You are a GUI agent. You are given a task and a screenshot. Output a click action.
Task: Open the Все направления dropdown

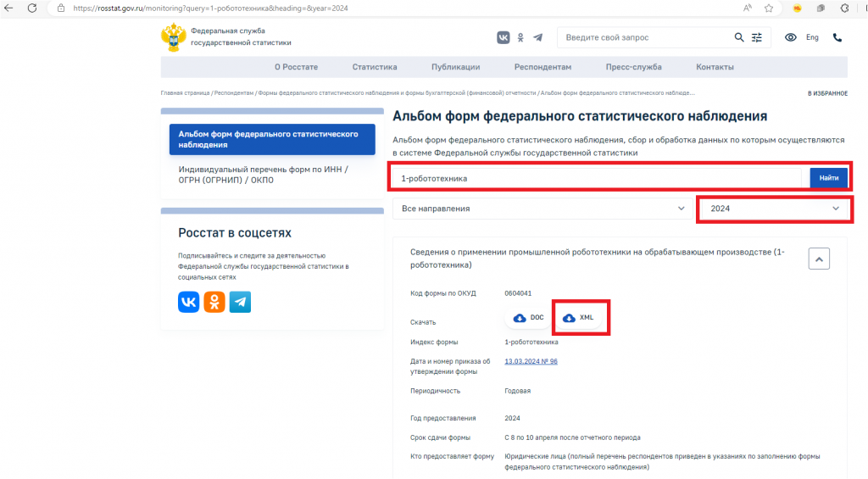pos(542,209)
